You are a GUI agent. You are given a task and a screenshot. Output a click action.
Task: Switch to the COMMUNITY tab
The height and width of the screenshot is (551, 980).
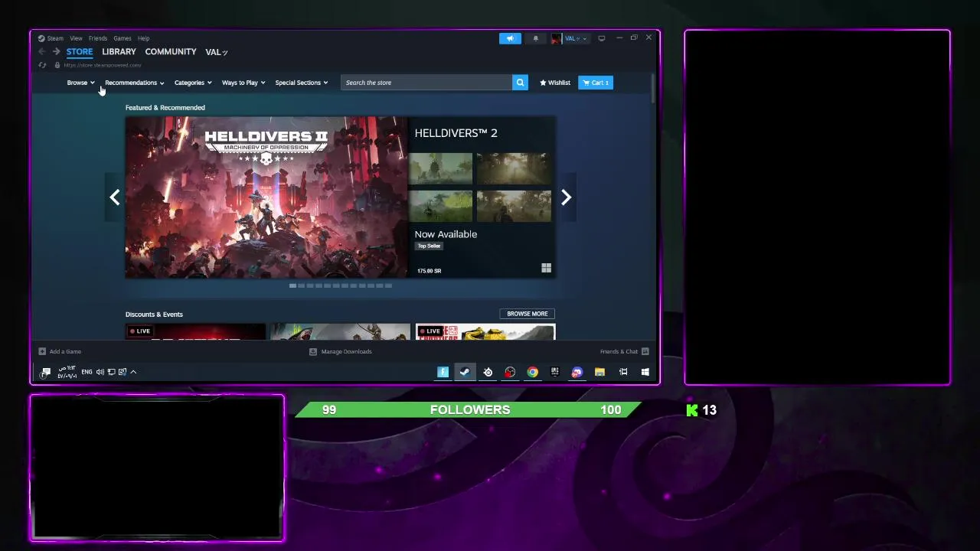171,52
